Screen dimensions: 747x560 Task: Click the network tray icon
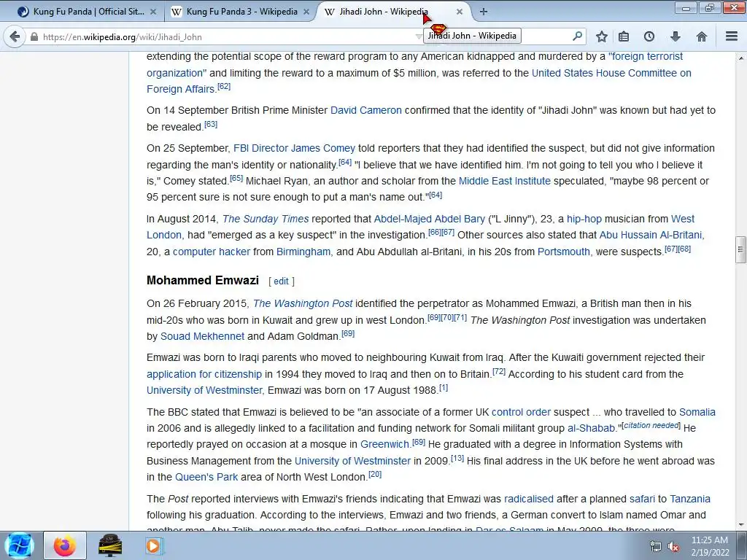click(x=656, y=547)
